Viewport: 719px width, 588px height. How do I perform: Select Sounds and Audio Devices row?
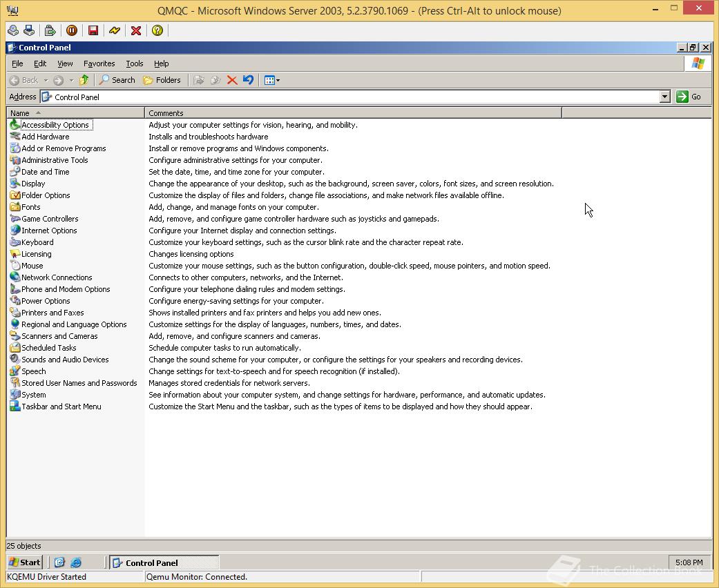click(x=59, y=360)
